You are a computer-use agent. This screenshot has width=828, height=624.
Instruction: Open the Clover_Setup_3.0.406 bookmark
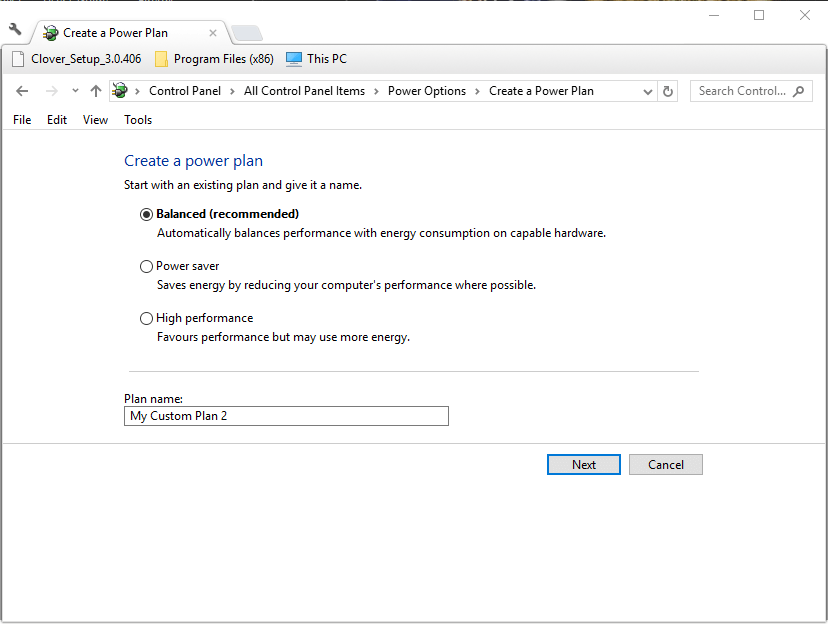click(x=77, y=59)
